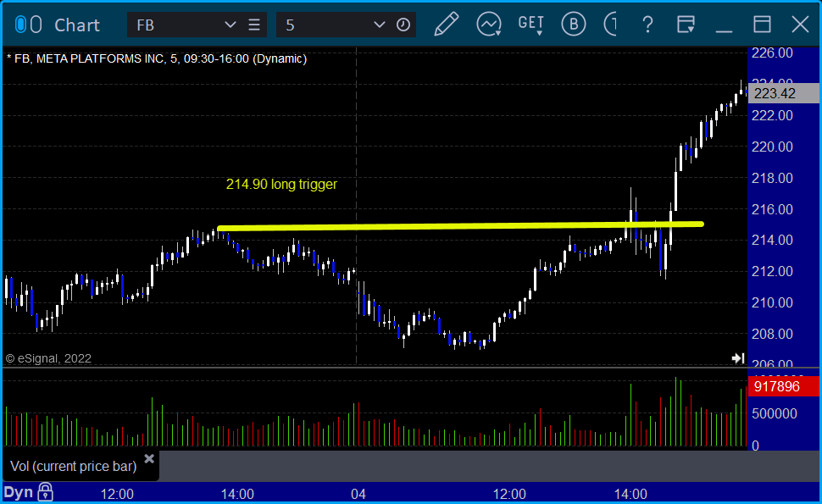This screenshot has height=504, width=822.
Task: Expand the interval dropdown arrow
Action: coord(379,25)
